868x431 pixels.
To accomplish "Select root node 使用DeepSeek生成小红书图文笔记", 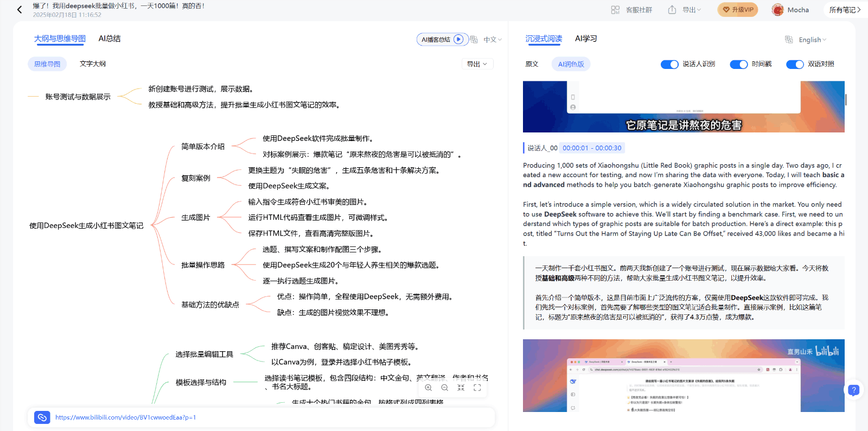I will [86, 225].
